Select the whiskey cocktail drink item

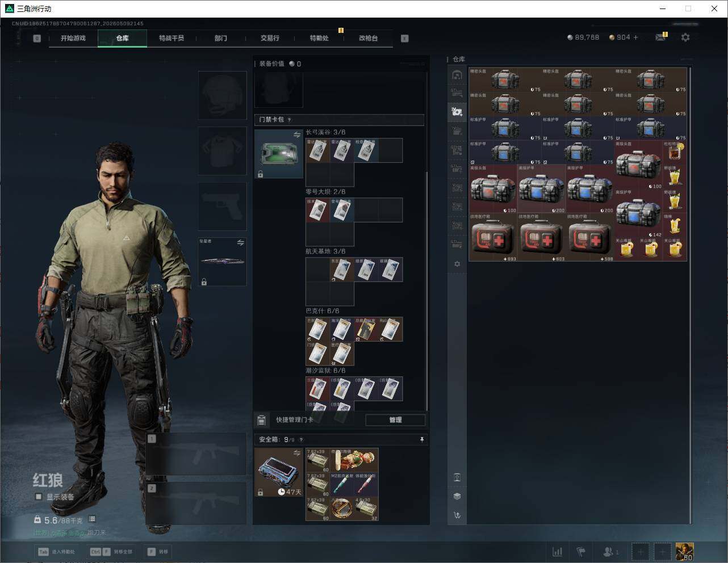(x=675, y=153)
